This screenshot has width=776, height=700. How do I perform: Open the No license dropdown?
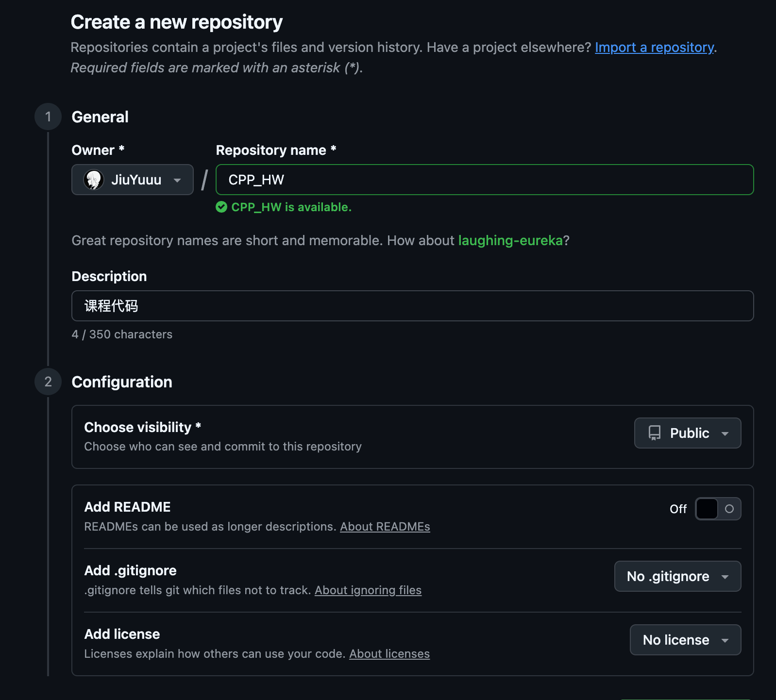[685, 640]
